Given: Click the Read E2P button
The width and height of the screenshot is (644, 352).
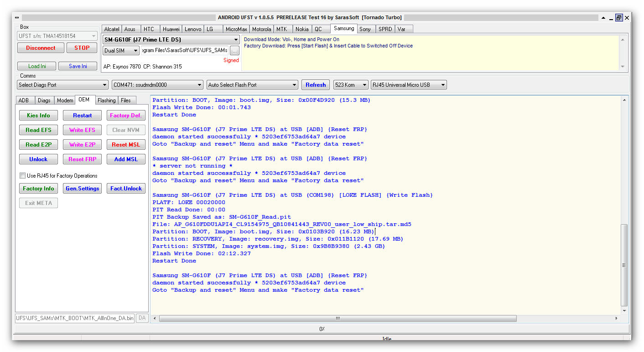Looking at the screenshot, I should click(39, 145).
